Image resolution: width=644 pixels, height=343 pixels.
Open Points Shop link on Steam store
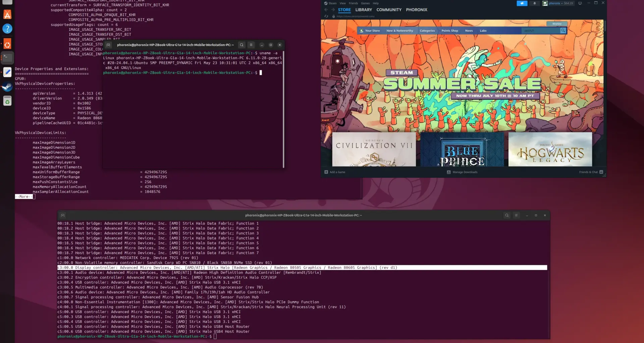click(450, 30)
